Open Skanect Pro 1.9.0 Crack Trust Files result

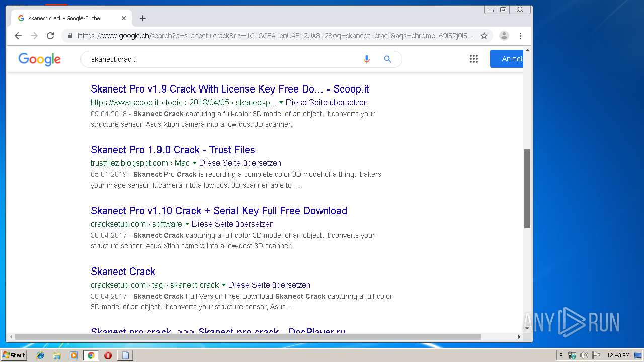point(173,150)
